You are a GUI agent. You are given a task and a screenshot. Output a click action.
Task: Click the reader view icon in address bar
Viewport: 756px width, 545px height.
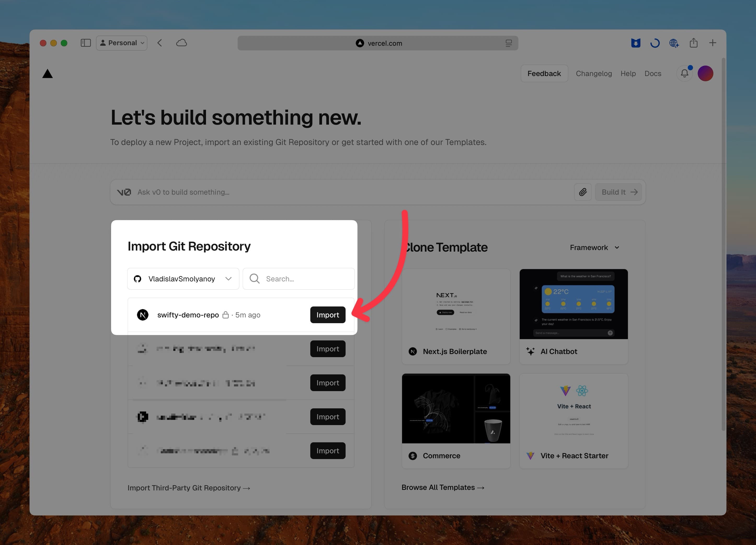[508, 43]
